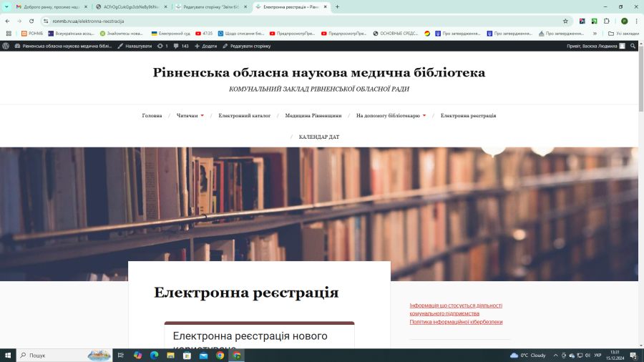
Task: Open the YouTube 47:35 bookmark
Action: pyautogui.click(x=204, y=33)
